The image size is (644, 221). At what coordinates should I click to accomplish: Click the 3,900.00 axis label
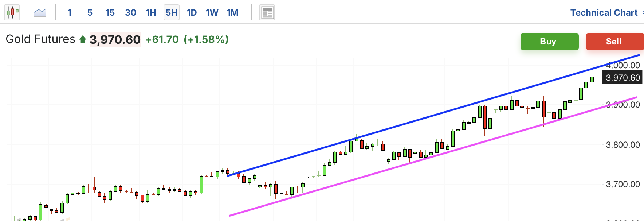point(623,105)
